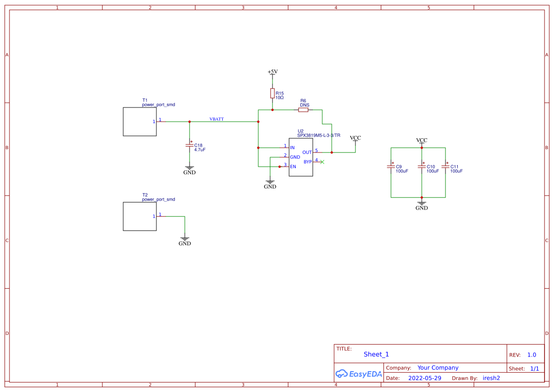Select the SPX3819M5 regulator symbol U2
The width and height of the screenshot is (554, 392).
300,156
